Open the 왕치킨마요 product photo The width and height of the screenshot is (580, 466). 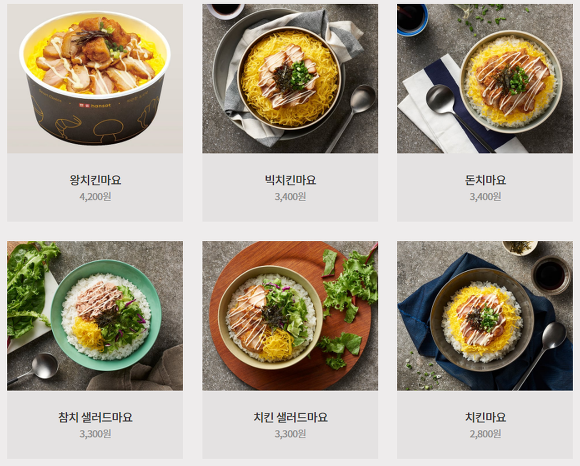point(95,78)
